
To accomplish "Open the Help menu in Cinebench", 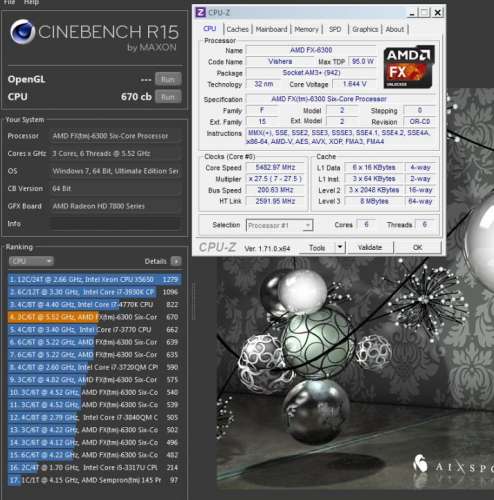I will [x=31, y=2].
